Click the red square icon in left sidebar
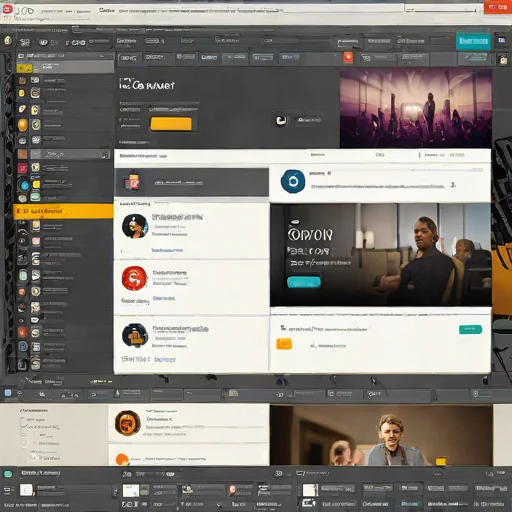This screenshot has width=512, height=512. pos(22,168)
